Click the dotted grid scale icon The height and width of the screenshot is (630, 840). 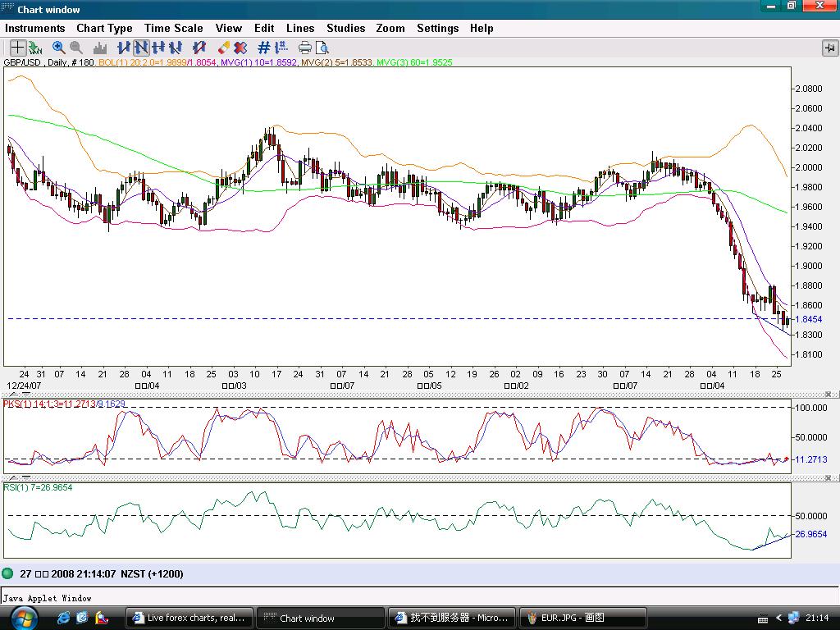(281, 48)
